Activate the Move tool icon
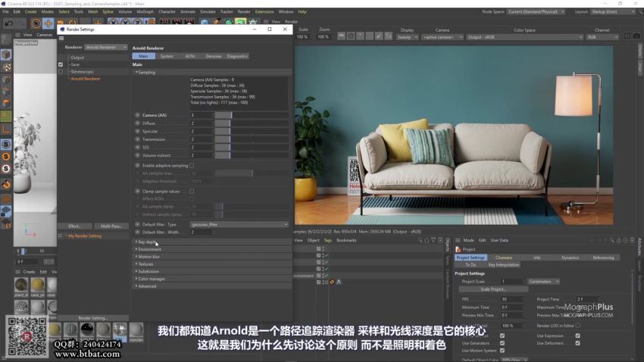This screenshot has height=362, width=644. click(48, 23)
